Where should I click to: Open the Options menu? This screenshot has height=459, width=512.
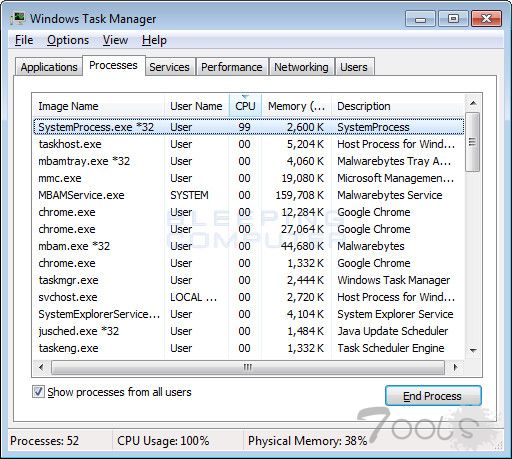click(68, 40)
